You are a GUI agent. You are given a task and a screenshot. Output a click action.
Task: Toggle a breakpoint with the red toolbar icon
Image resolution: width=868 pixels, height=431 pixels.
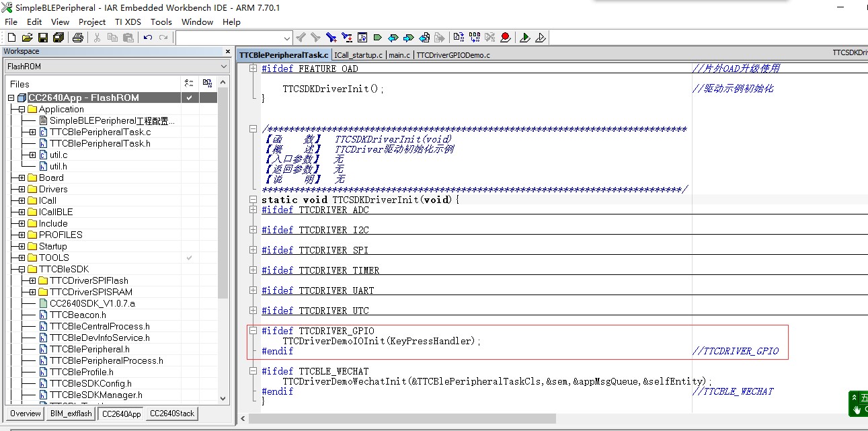pos(506,38)
